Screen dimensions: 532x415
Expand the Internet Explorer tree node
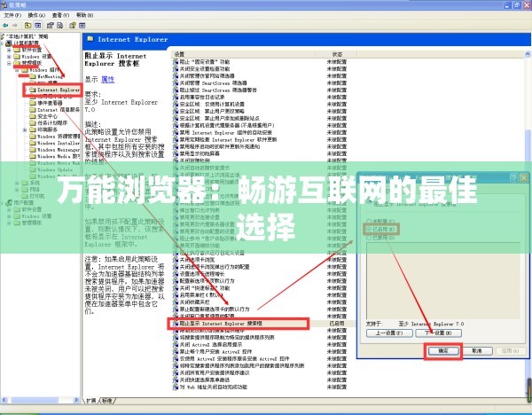click(26, 90)
